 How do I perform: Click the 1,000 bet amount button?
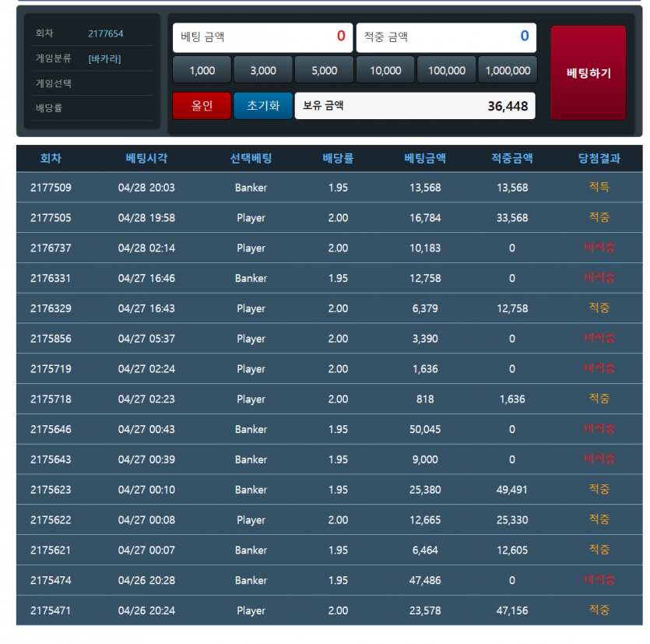click(202, 70)
